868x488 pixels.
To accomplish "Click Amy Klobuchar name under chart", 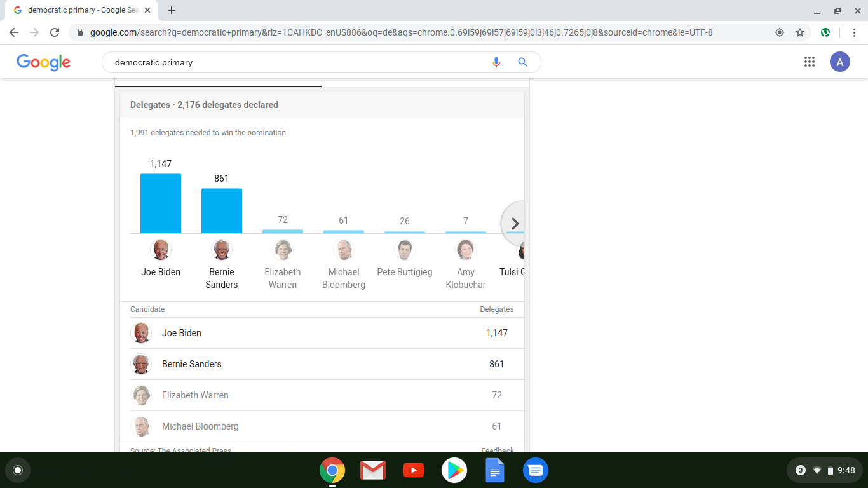I will click(466, 278).
